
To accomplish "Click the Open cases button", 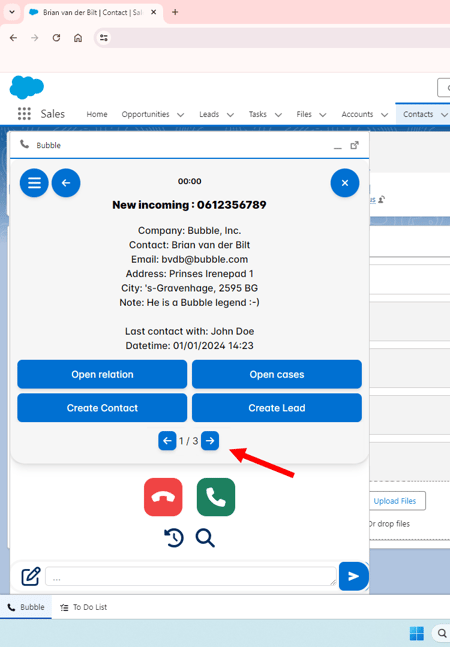I will (x=277, y=374).
